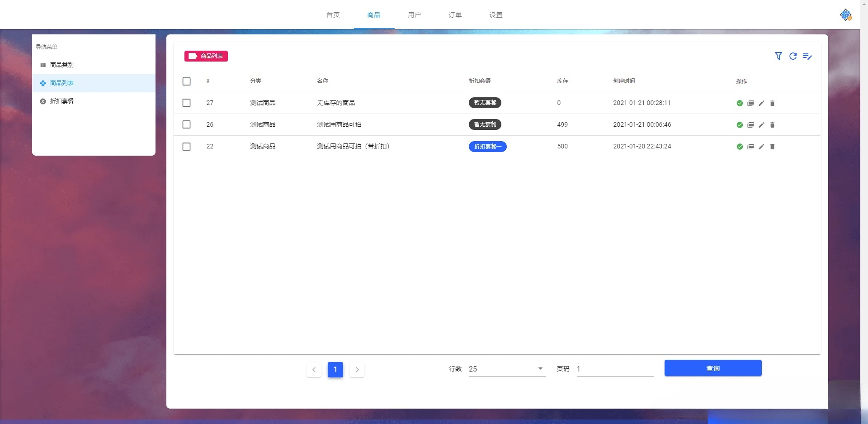This screenshot has height=424, width=868.
Task: Click the blue 折扣套餐一 chip
Action: [487, 147]
